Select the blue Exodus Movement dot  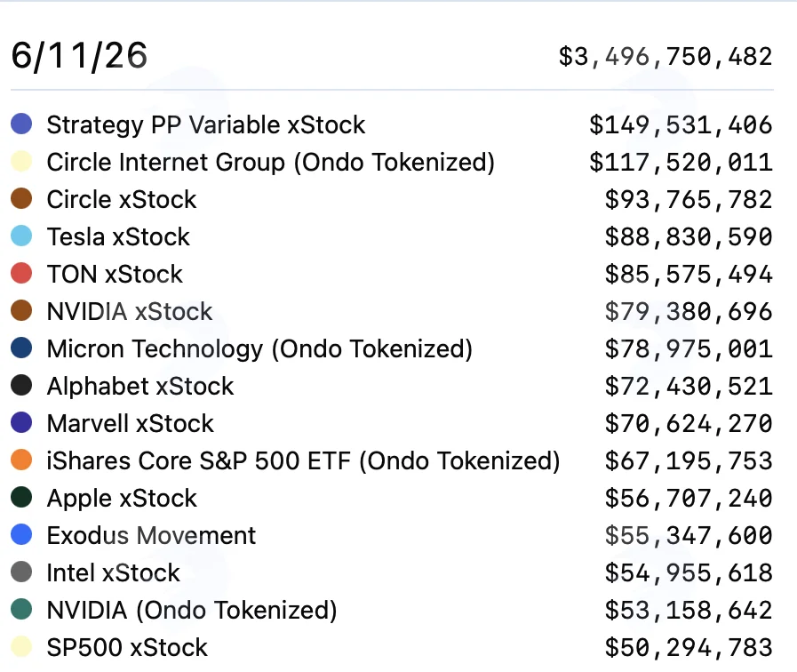tap(21, 534)
